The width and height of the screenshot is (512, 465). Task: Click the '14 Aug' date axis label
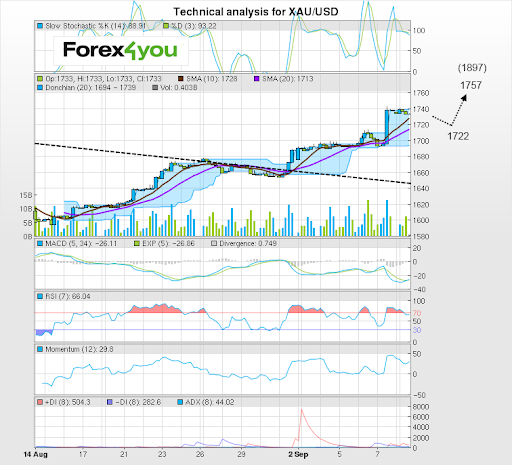36,454
